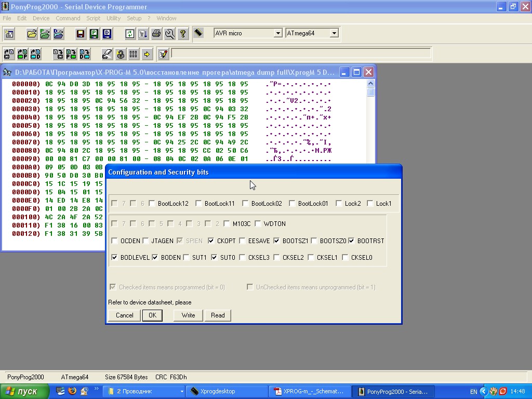Toggle the M103C fuse checkbox
The height and width of the screenshot is (399, 532).
(x=227, y=223)
